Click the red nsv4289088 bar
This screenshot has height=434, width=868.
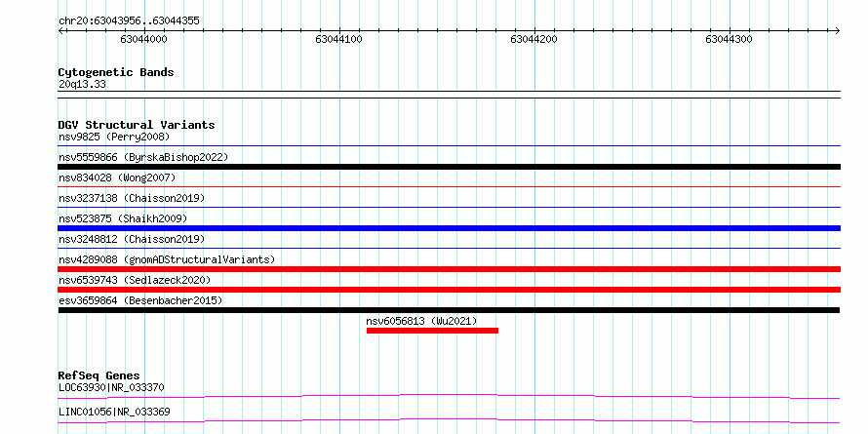coord(450,269)
